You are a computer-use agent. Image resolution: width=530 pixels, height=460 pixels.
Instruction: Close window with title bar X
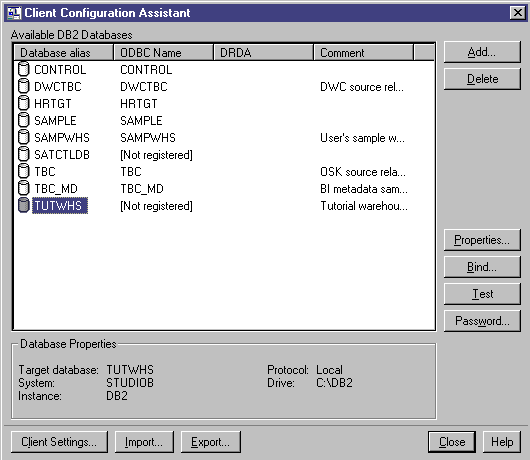click(x=517, y=13)
